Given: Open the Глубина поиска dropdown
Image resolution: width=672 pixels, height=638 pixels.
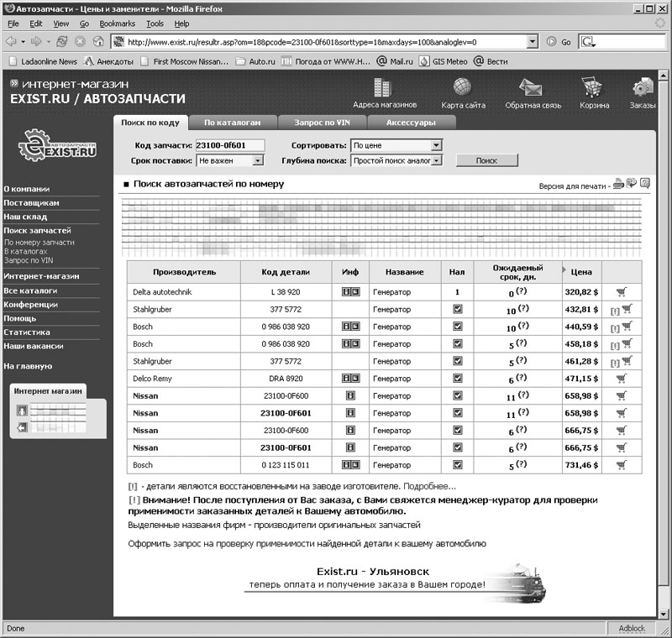Looking at the screenshot, I should 396,160.
